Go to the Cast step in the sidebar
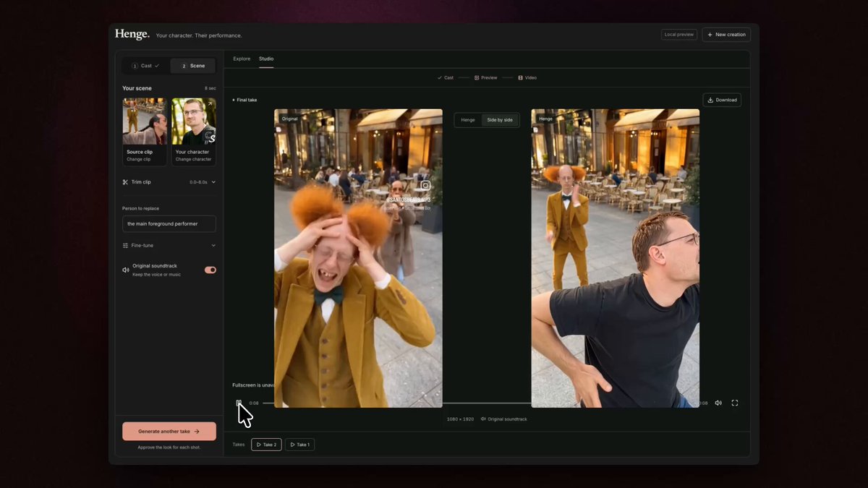Image resolution: width=868 pixels, height=488 pixels. tap(145, 66)
